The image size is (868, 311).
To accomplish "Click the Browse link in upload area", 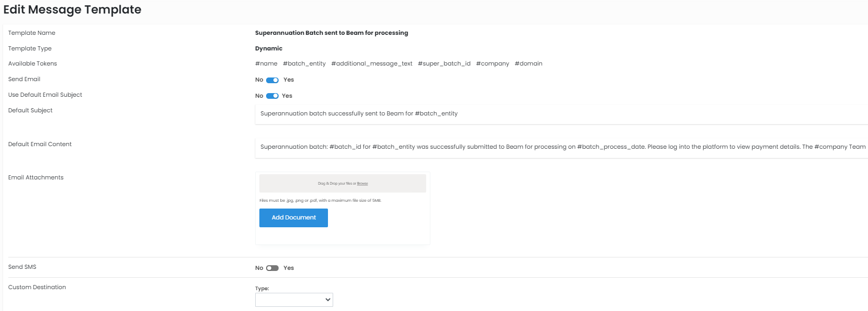I will [362, 184].
